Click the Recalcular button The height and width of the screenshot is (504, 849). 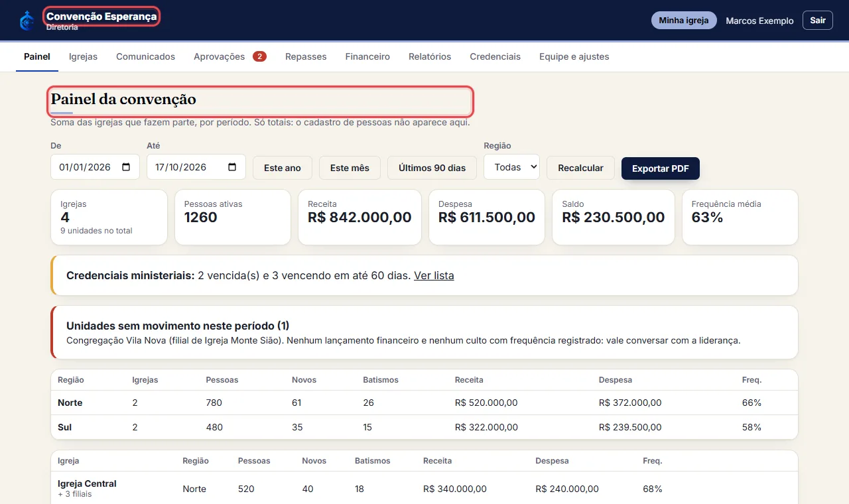pos(580,168)
